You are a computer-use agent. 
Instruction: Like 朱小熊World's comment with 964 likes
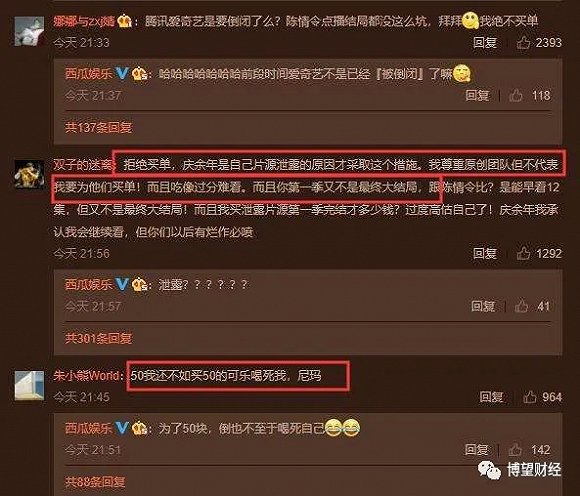coord(530,397)
